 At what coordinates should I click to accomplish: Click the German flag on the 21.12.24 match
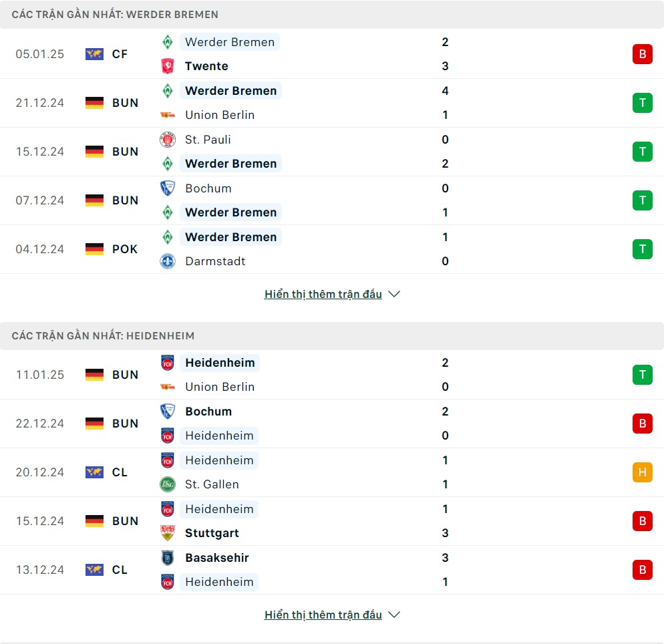click(94, 103)
